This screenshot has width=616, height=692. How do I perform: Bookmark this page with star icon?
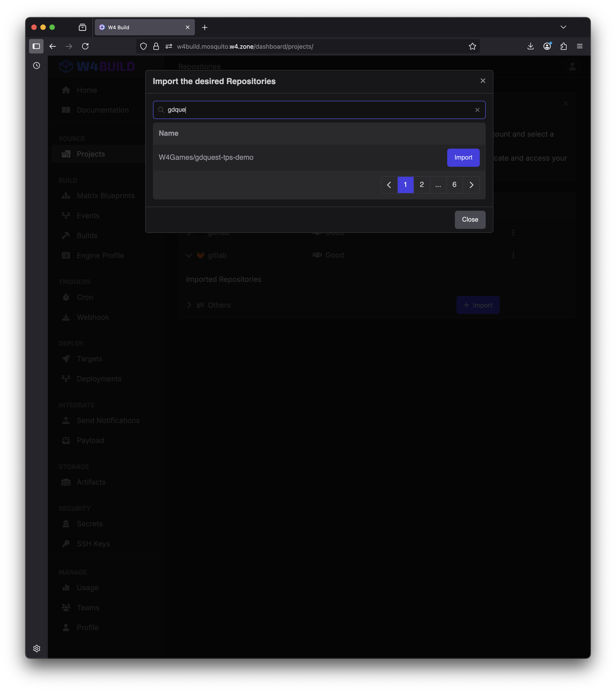472,46
